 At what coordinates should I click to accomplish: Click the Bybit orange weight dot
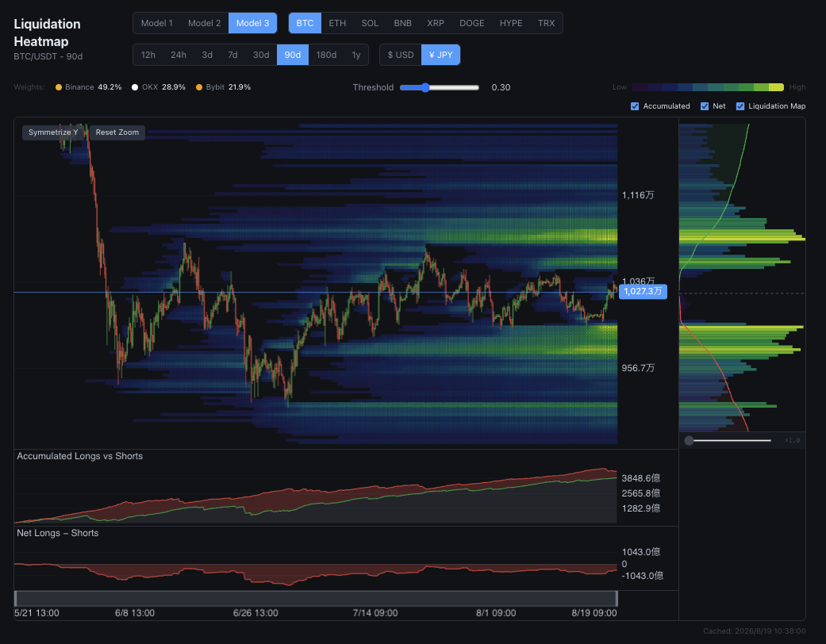(x=199, y=87)
